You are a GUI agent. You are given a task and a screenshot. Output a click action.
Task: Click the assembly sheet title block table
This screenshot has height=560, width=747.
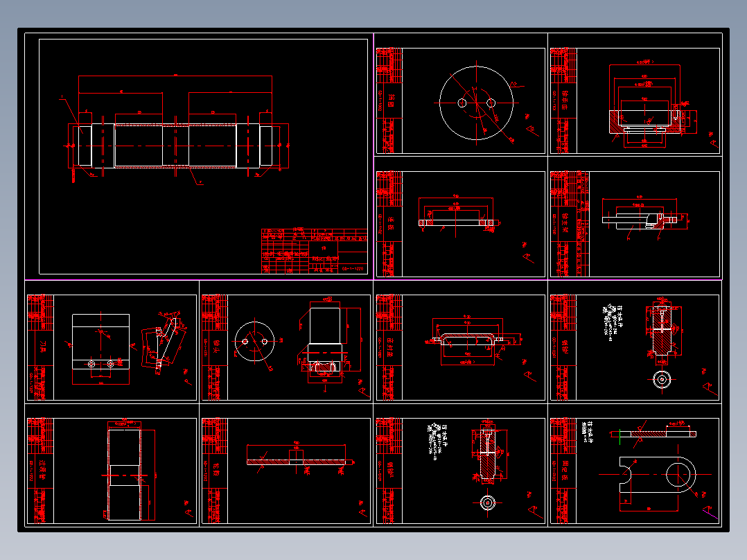point(315,251)
